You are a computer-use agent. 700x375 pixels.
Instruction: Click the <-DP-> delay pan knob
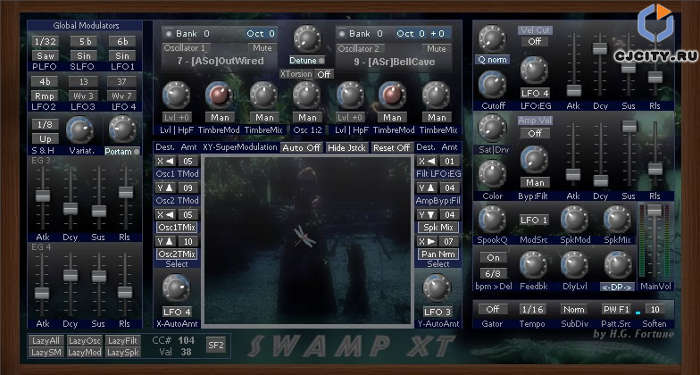coord(617,265)
